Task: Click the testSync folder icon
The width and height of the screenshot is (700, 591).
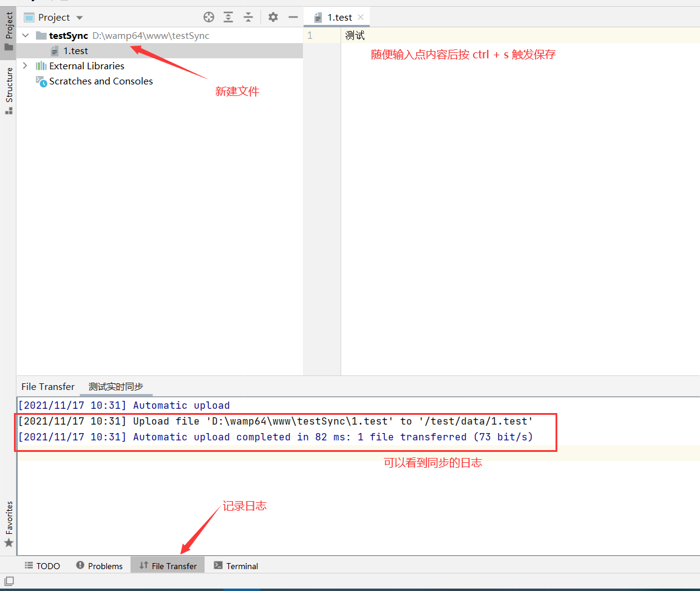Action: (41, 35)
